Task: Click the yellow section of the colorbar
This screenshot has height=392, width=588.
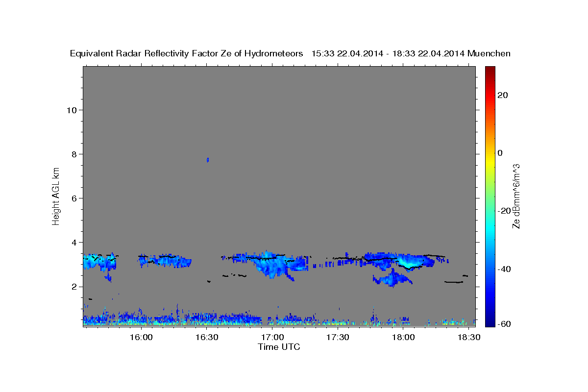Action: [489, 162]
